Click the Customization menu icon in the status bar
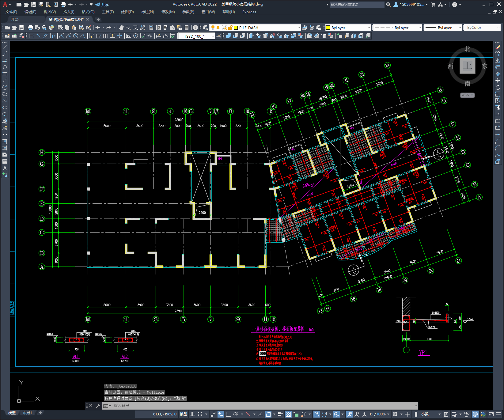This screenshot has width=504, height=420. point(498,414)
